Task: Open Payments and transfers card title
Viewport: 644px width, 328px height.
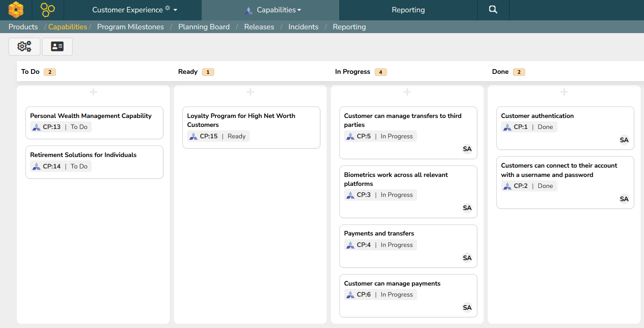Action: pos(379,233)
